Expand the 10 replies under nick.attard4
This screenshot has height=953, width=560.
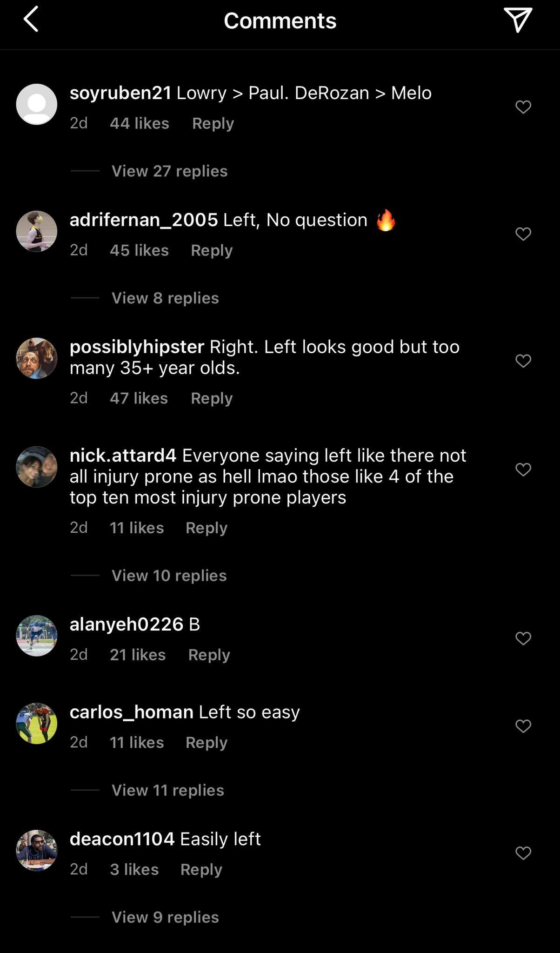(168, 575)
